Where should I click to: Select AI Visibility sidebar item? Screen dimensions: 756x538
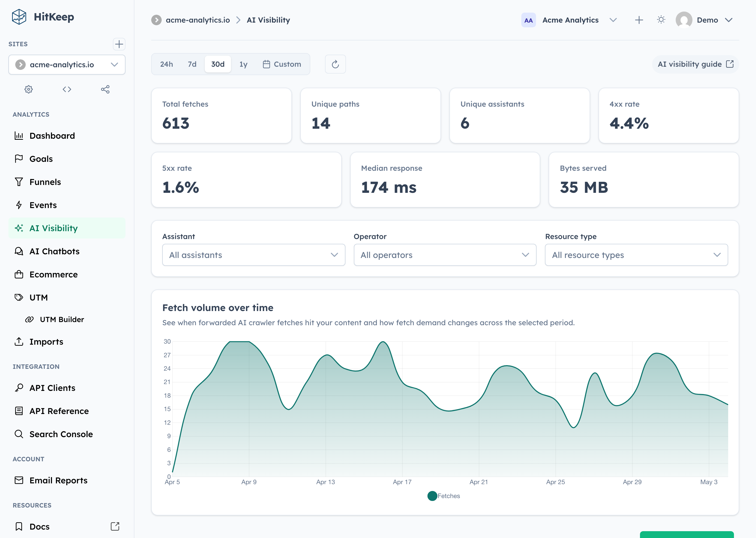tap(67, 228)
